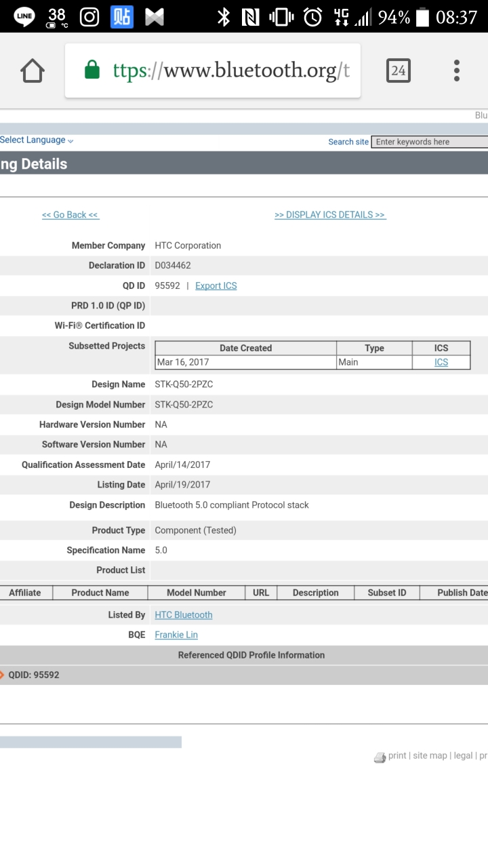Viewport: 488px width, 868px height.
Task: Tap the blue sticker app notification icon
Action: pos(122,16)
